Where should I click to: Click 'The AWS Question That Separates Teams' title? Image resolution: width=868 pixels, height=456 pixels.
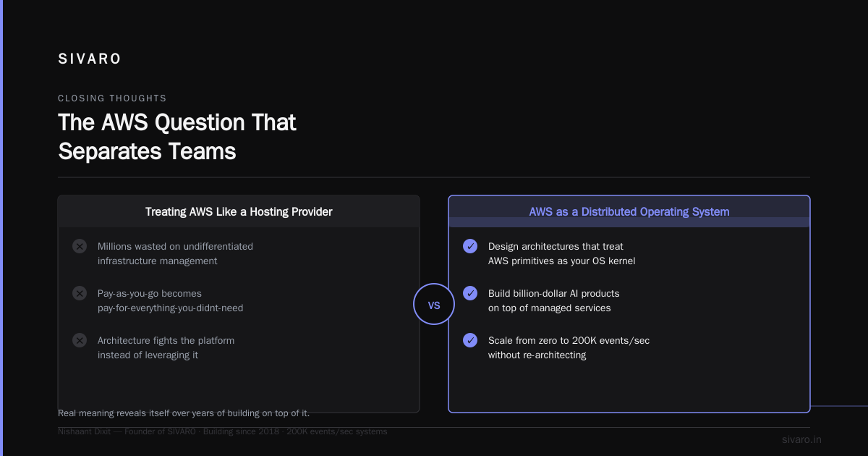(x=177, y=136)
